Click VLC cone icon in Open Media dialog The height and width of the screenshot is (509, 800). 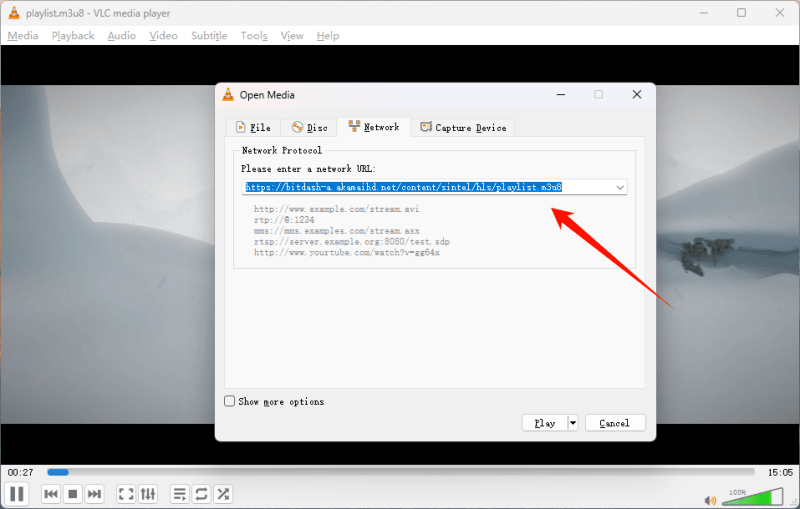pos(228,94)
